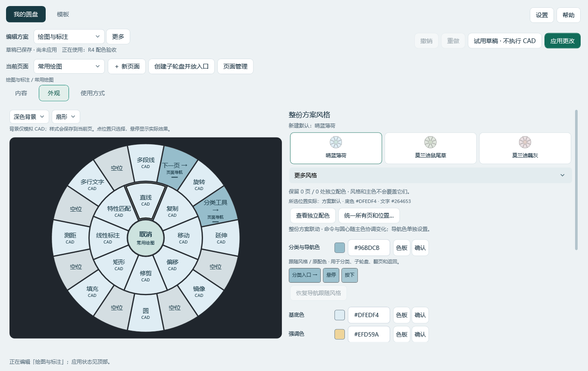
Task: Select the 特性匹配 wheel segment
Action: point(119,211)
